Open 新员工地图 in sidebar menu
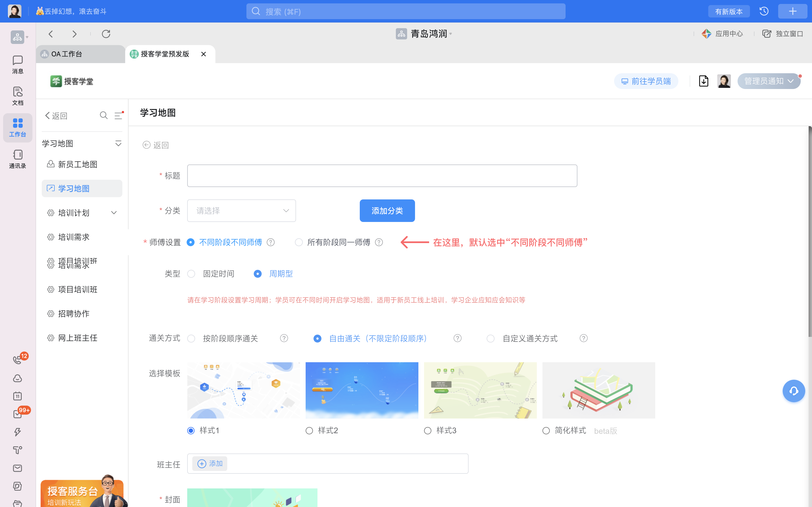This screenshot has width=812, height=507. [x=78, y=164]
